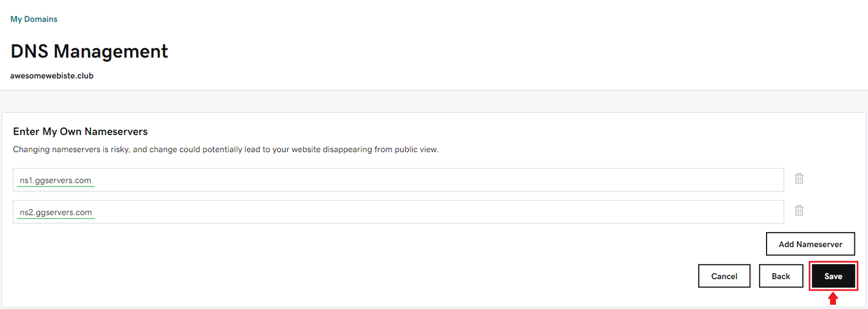This screenshot has width=868, height=309.
Task: Click the Enter My Own Nameservers heading
Action: click(x=80, y=132)
